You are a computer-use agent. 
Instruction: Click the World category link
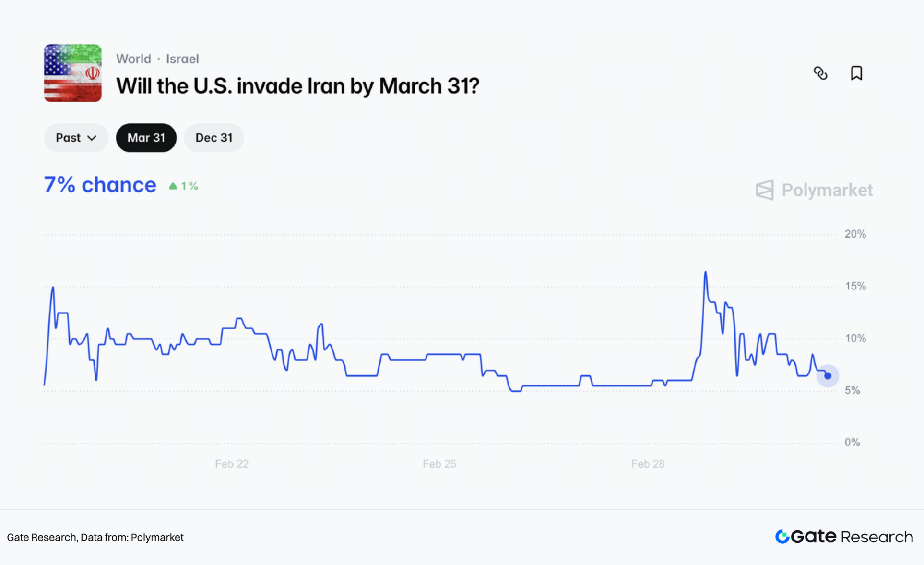133,59
